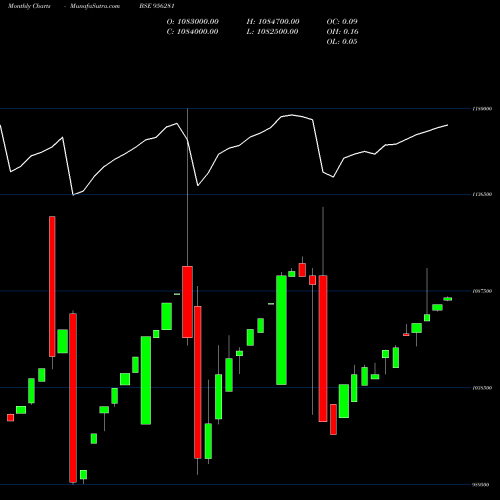Select the low value 'L: 1082500.00'
The width and height of the screenshot is (500, 500).
[272, 32]
